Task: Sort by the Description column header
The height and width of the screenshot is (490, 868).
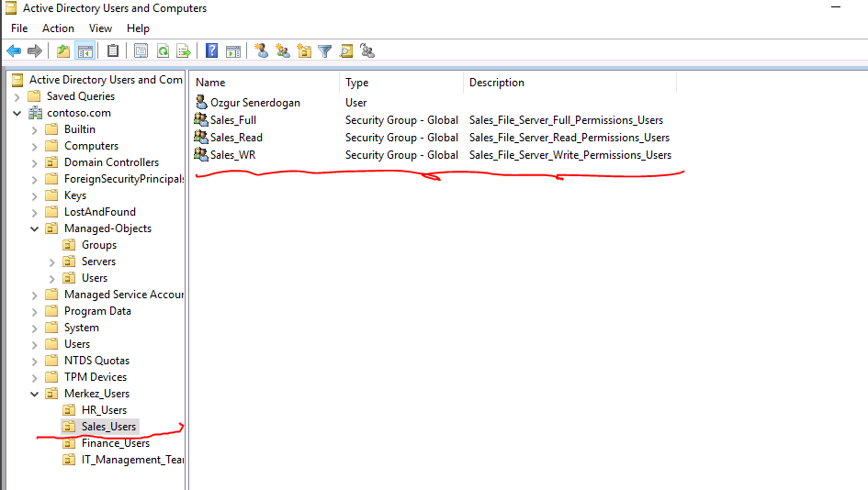Action: pyautogui.click(x=569, y=83)
